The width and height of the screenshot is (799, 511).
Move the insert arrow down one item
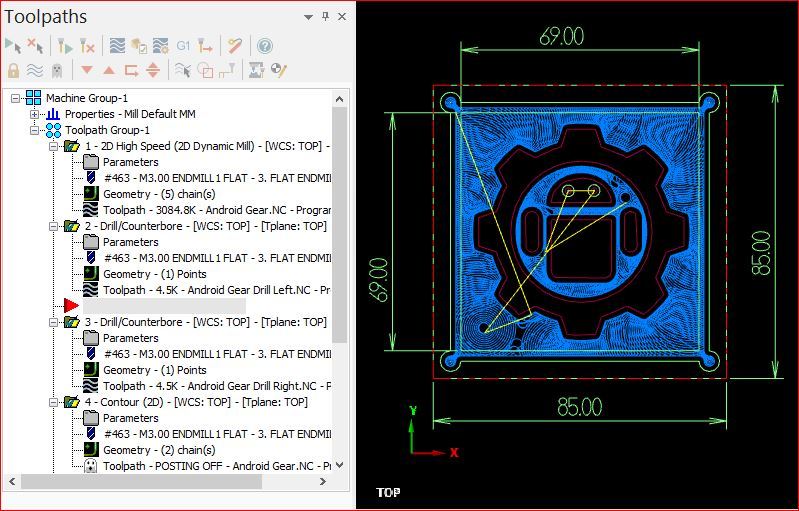click(x=87, y=70)
